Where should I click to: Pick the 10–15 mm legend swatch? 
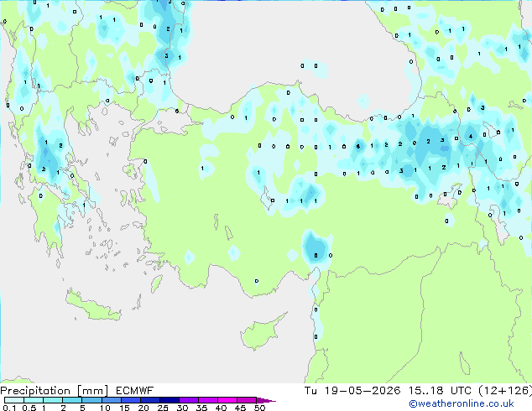coord(111,400)
